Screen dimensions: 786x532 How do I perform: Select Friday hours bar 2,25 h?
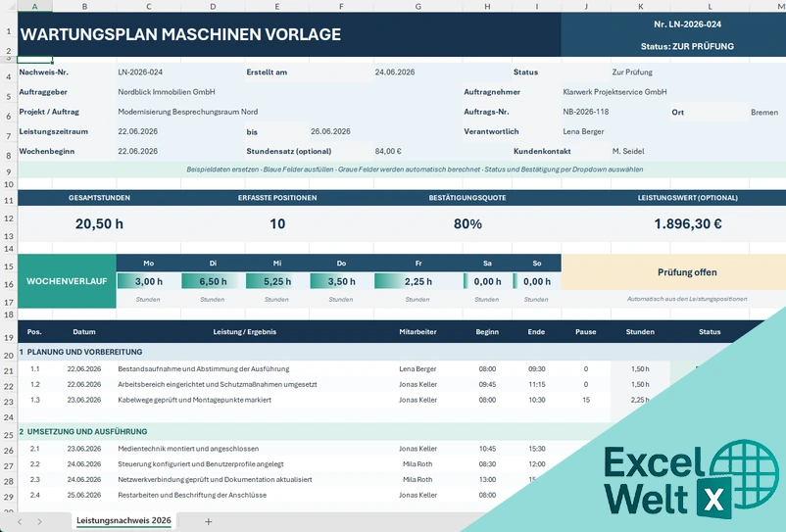pyautogui.click(x=418, y=281)
